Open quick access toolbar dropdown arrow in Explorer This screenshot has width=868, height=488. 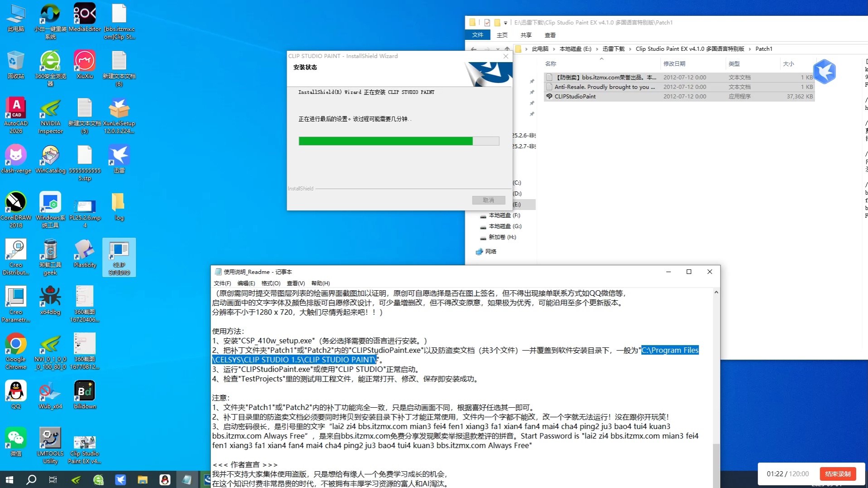click(505, 23)
